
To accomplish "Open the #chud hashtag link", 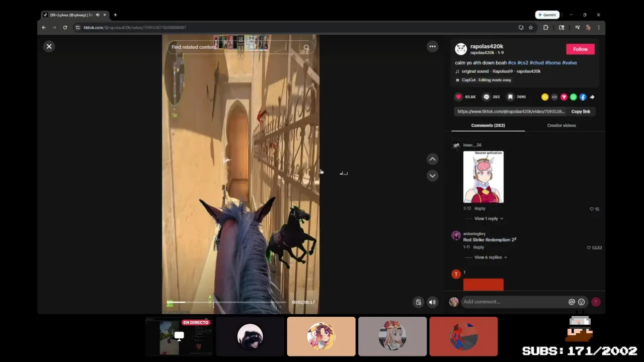I will (536, 63).
